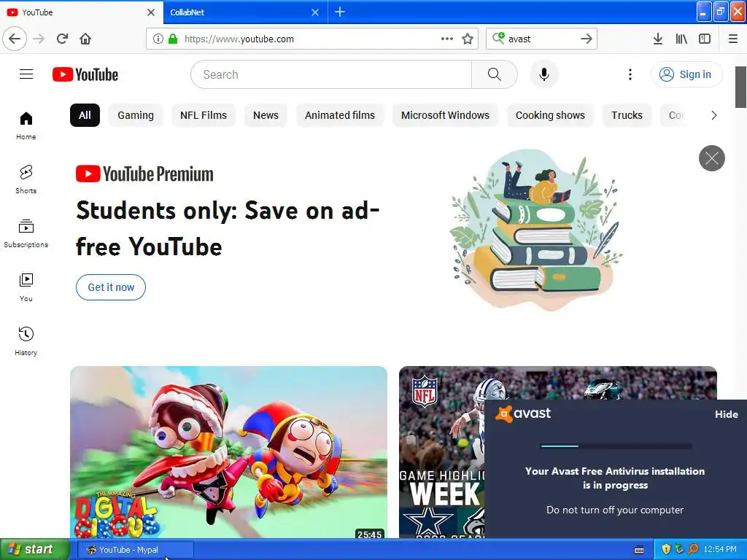The height and width of the screenshot is (560, 747).
Task: Click the orange magnifier tray icon
Action: 693,550
